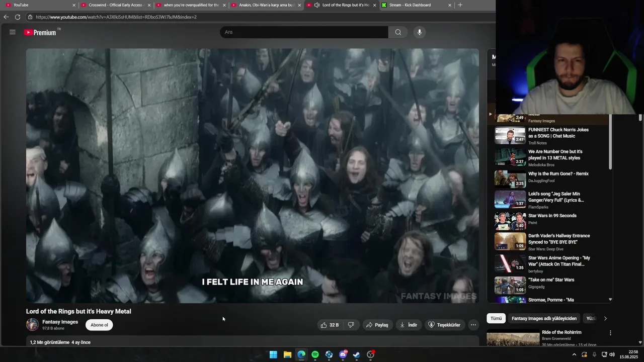The height and width of the screenshot is (362, 644).
Task: Select the Tümü filter chip
Action: click(496, 318)
